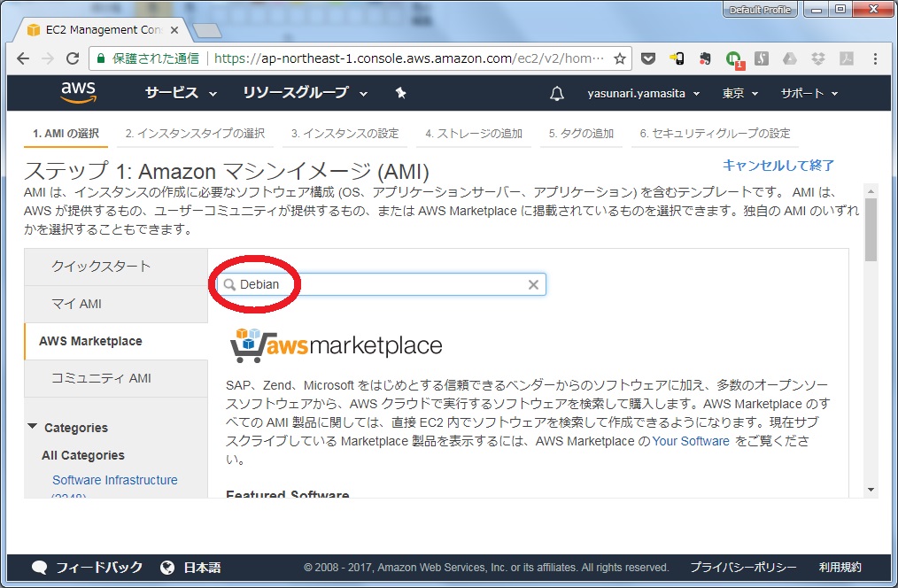
Task: Open the プライバシーポリシー link
Action: (x=743, y=568)
